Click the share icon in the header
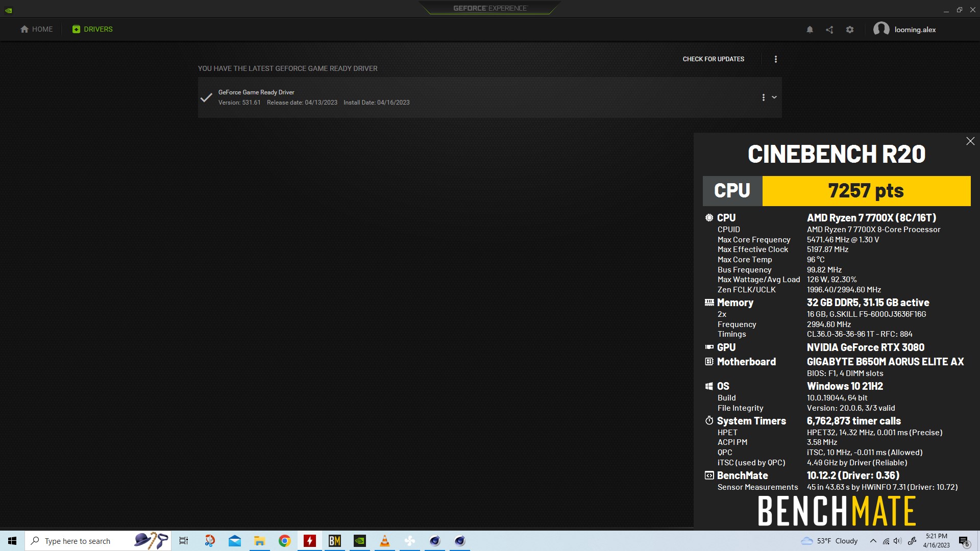Viewport: 980px width, 551px height. (x=829, y=30)
